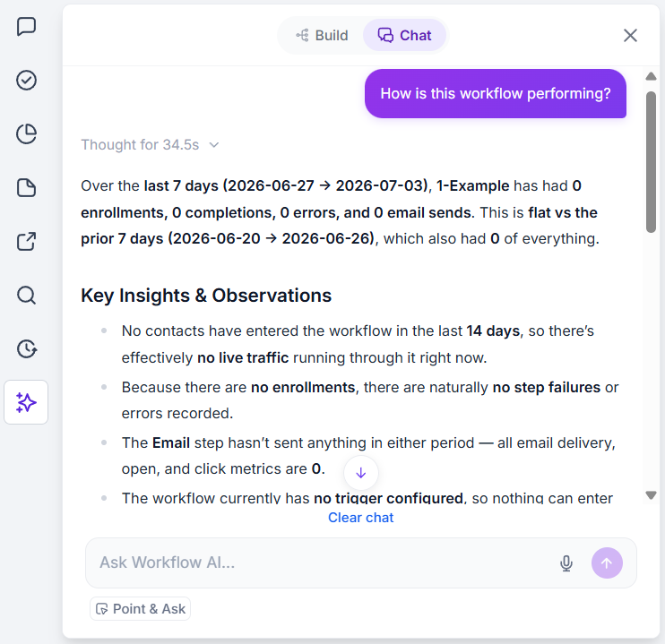This screenshot has width=665, height=644.
Task: Click the external link export icon
Action: click(26, 242)
